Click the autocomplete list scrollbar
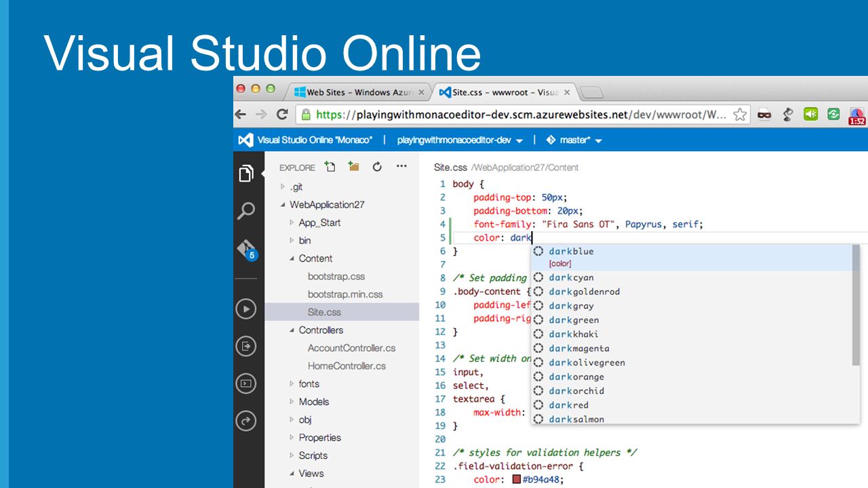Screen dimensions: 868x488 (x=856, y=305)
